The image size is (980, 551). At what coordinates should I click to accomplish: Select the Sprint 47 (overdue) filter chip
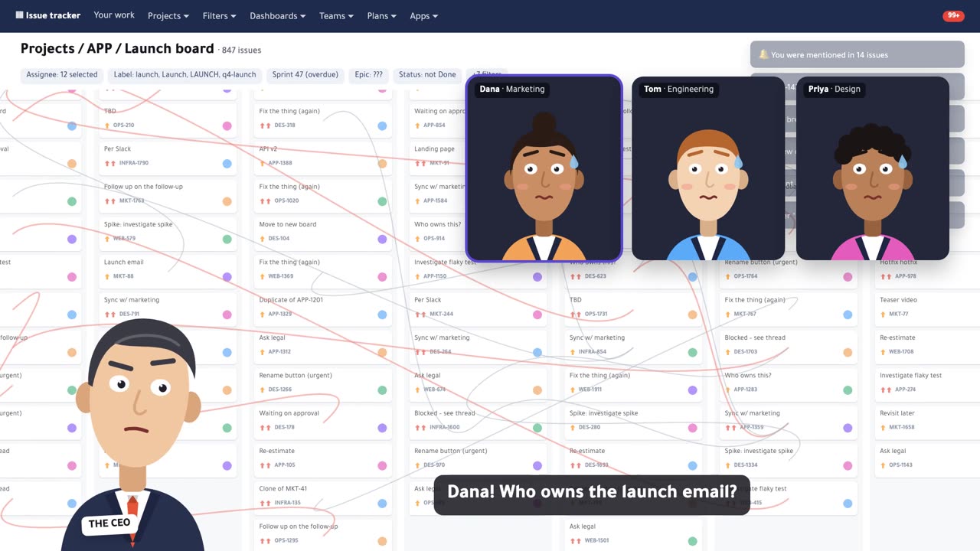[x=305, y=75]
